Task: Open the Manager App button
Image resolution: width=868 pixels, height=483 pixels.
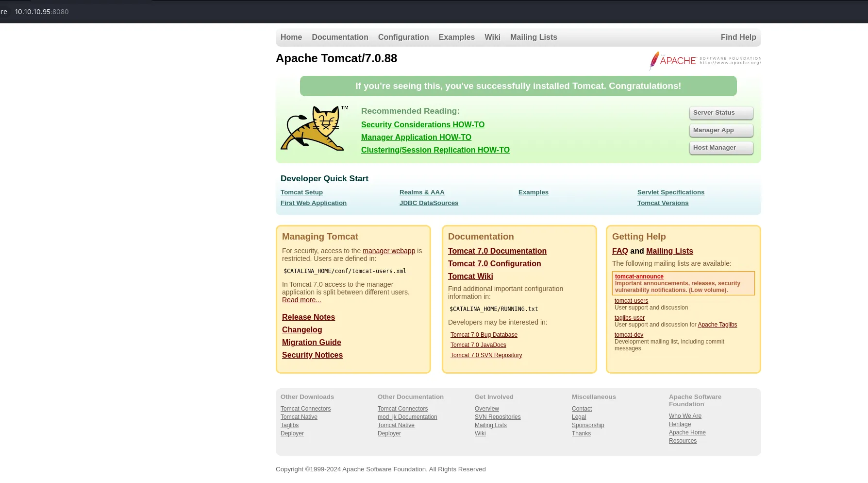Action: [721, 130]
